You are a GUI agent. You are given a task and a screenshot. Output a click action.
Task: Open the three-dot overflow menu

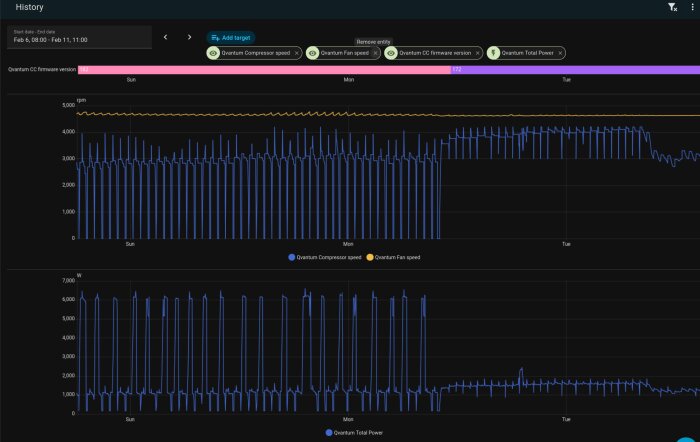point(692,7)
